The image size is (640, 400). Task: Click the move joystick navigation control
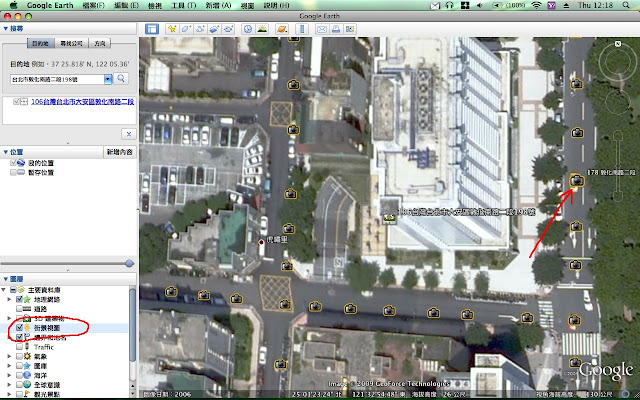click(x=618, y=102)
